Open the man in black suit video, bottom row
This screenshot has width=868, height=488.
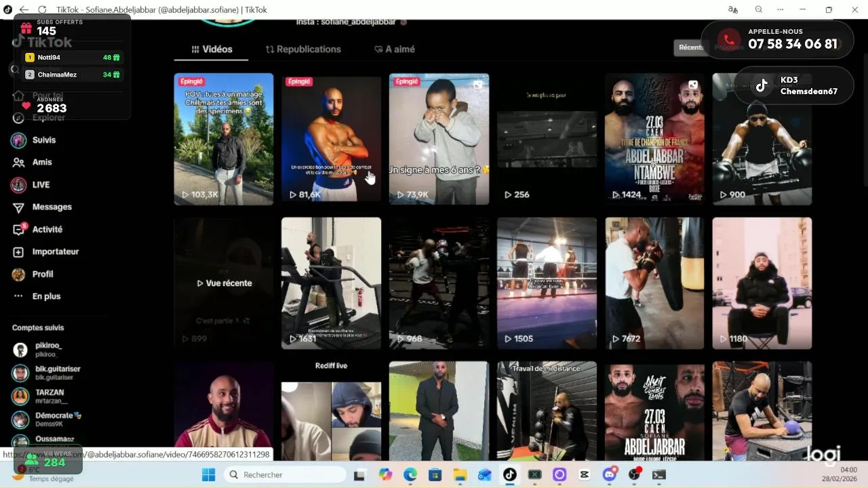(x=439, y=411)
